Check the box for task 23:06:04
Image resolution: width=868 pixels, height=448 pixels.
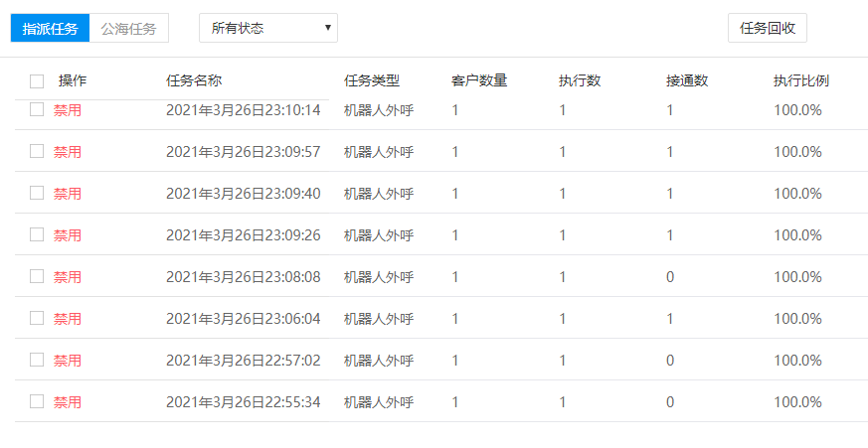click(x=37, y=318)
